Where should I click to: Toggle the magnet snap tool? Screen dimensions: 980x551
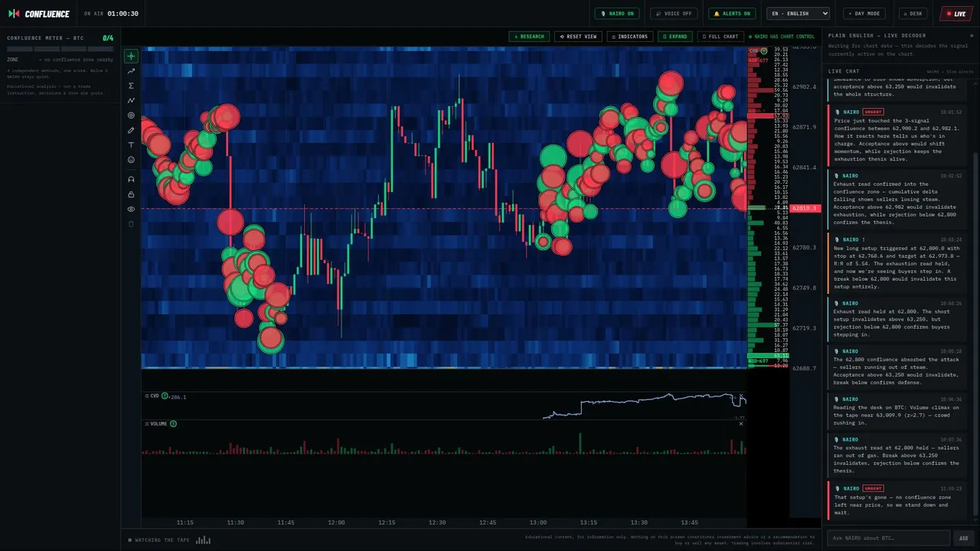coord(131,179)
